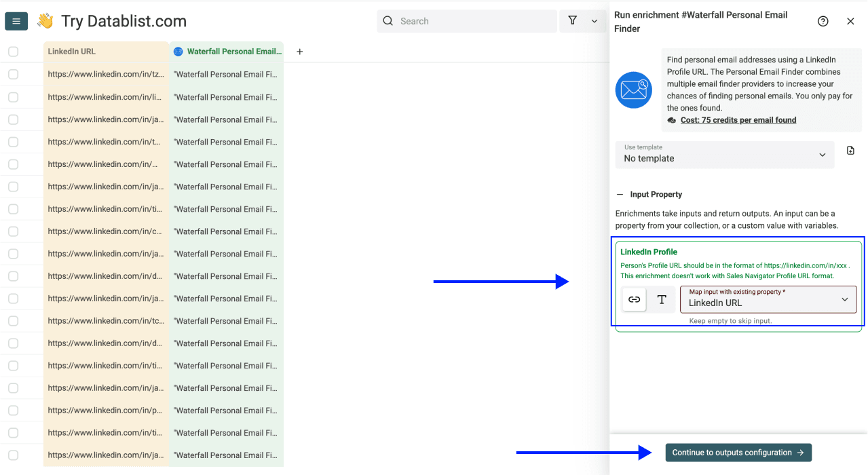Screen dimensions: 868x475
Task: Check the select-all checkbox in table header
Action: (13, 51)
